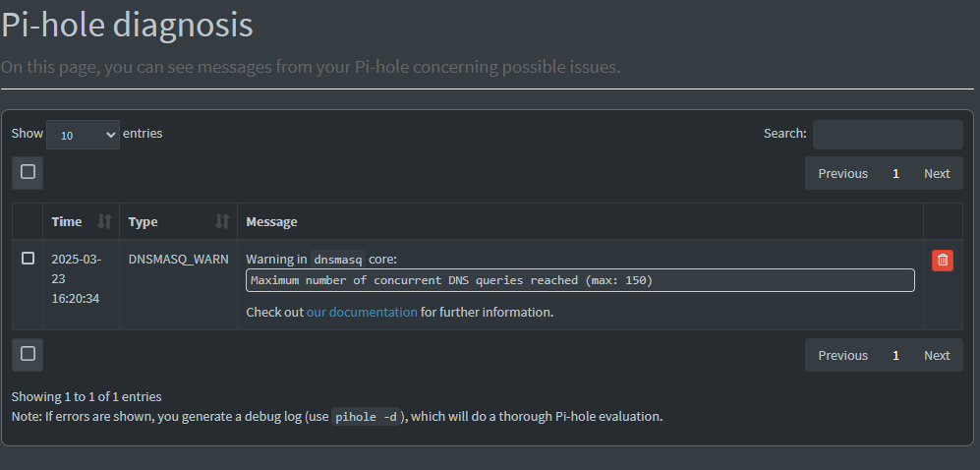The height and width of the screenshot is (470, 980).
Task: Click the Message column header
Action: tap(271, 221)
